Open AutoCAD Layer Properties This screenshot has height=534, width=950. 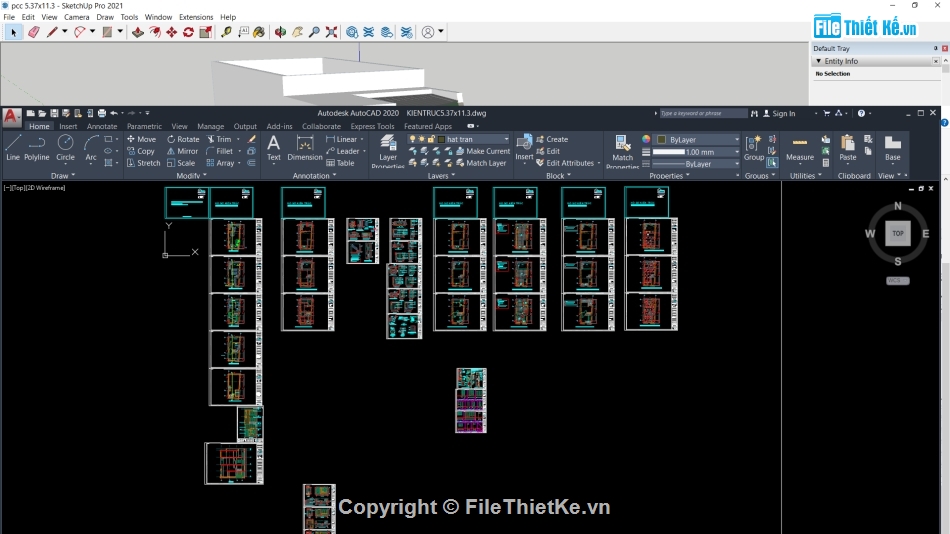tap(388, 152)
